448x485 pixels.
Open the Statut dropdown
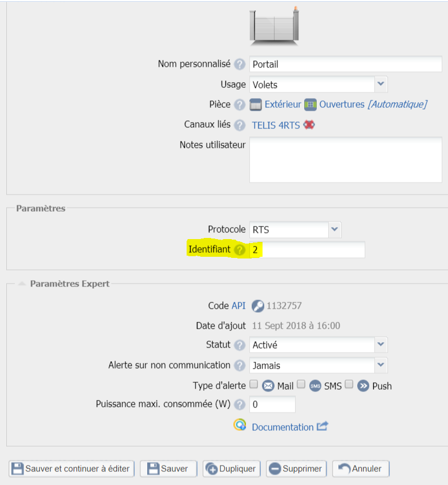tap(380, 345)
